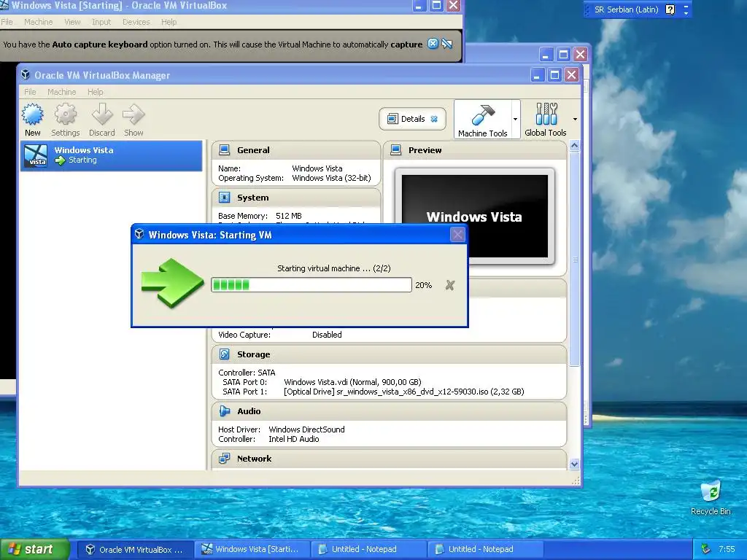The height and width of the screenshot is (560, 747).
Task: Click the Windows Vista.vdi storage entry
Action: pos(352,382)
